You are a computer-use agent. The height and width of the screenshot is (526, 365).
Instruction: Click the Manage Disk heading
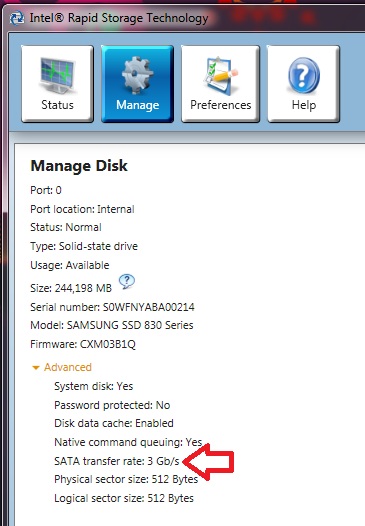point(79,166)
